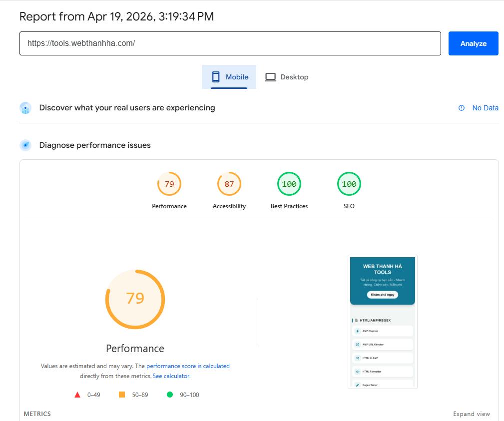
Task: Click the Analyze button
Action: (x=473, y=43)
